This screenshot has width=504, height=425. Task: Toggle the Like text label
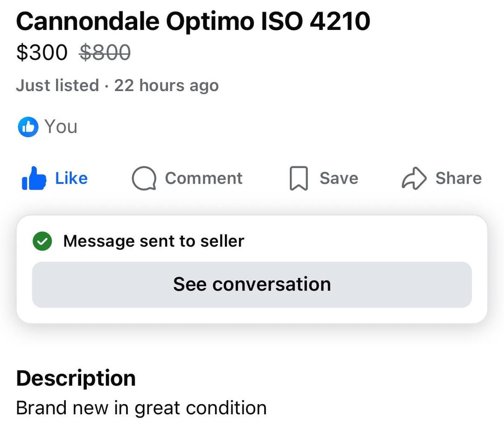coord(71,178)
